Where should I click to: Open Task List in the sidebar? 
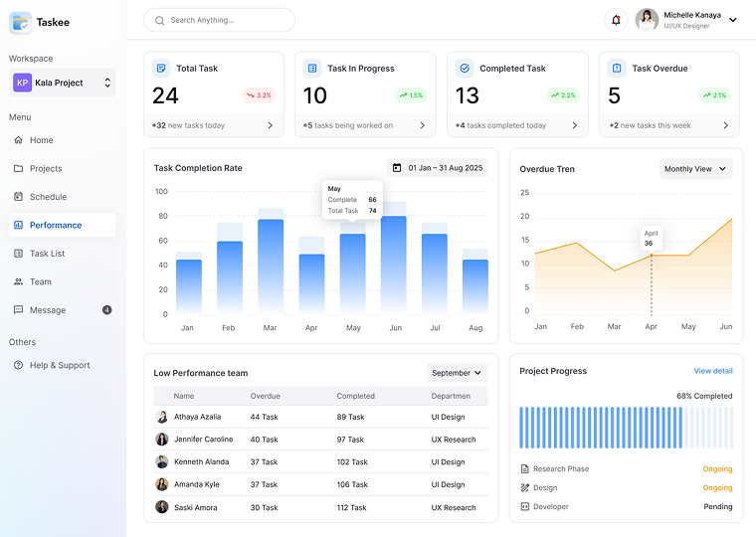coord(63,254)
